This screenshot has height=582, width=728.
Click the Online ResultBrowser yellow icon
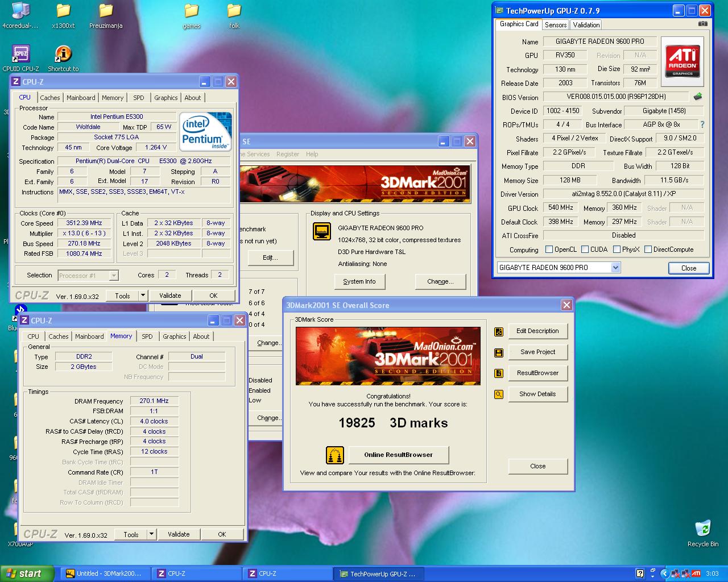point(335,455)
